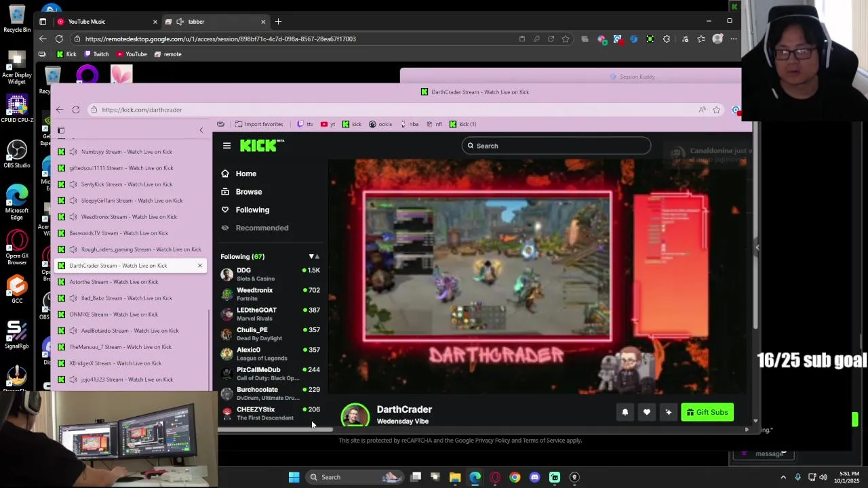Unmute the tabber tab speaker icon
This screenshot has width=868, height=488.
tap(180, 22)
